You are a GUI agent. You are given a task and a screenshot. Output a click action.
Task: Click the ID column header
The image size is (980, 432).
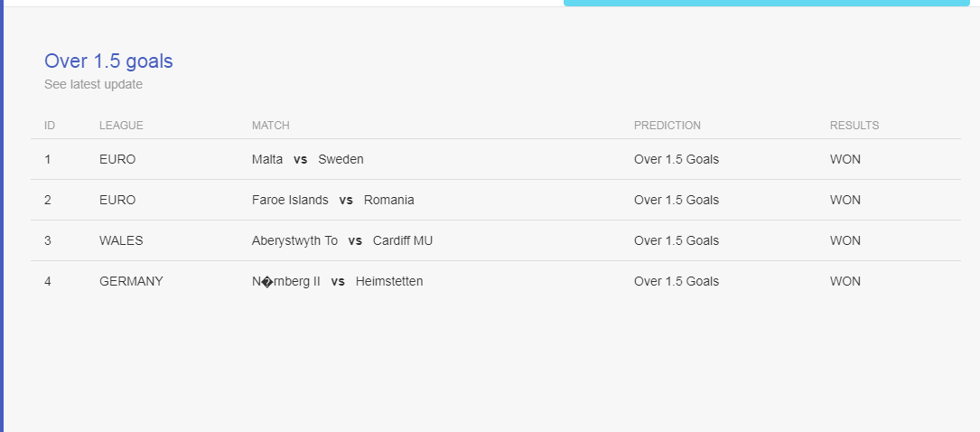(x=50, y=126)
